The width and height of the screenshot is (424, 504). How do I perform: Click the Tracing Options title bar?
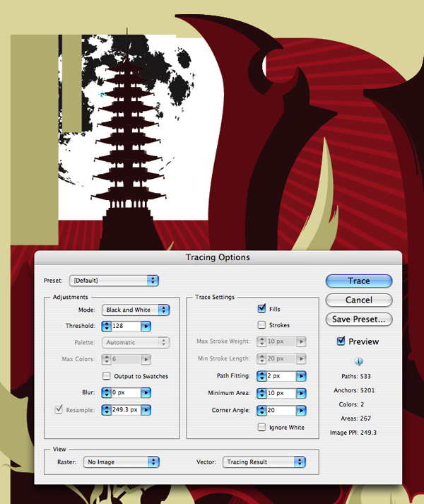pyautogui.click(x=218, y=257)
